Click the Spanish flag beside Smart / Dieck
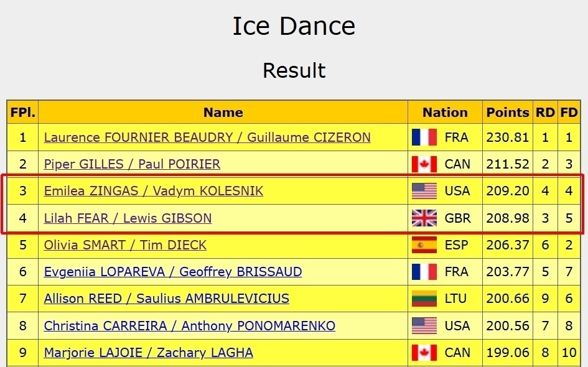Screen dimensions: 588x367 (x=424, y=245)
